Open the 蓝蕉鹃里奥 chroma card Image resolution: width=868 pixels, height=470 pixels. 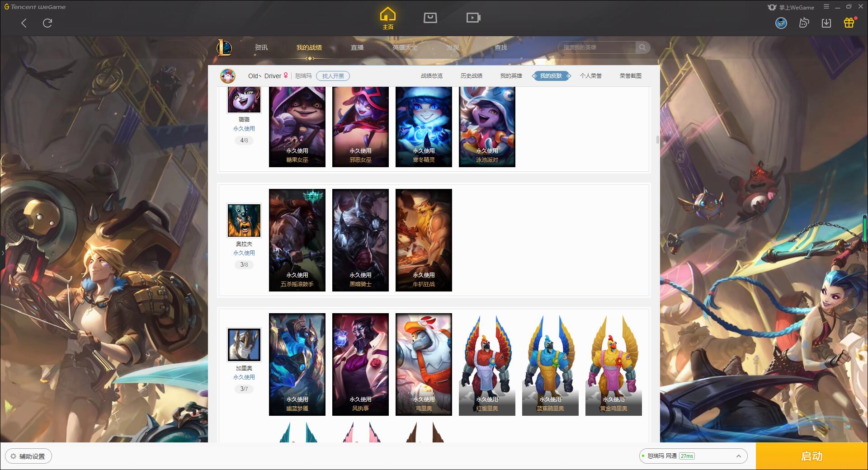(x=550, y=364)
